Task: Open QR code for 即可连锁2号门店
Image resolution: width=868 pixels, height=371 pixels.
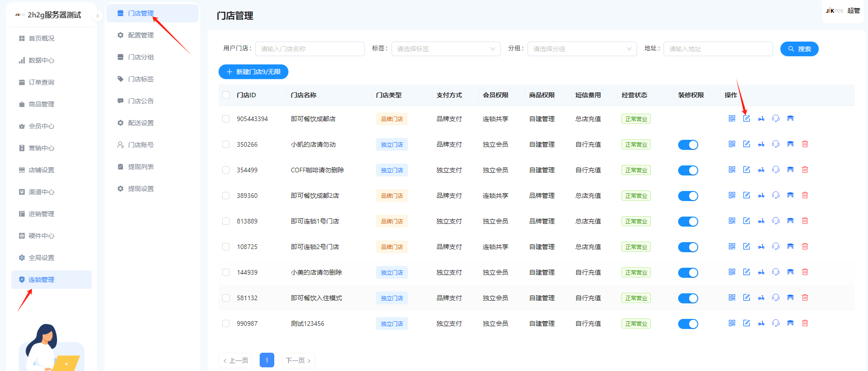Action: [x=732, y=246]
